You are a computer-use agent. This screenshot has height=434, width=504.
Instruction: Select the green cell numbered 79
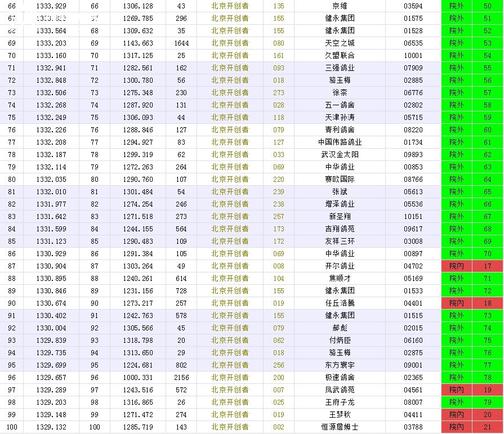click(x=488, y=402)
